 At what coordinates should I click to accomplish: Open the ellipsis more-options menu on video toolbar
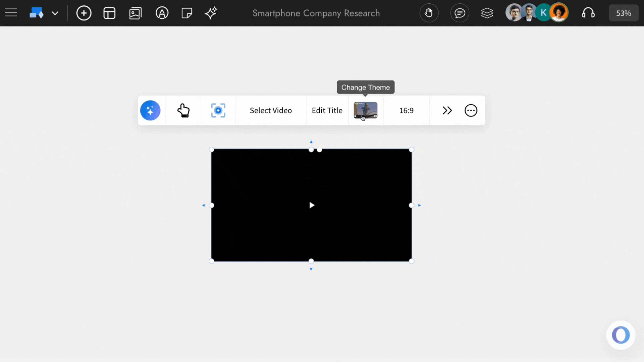pos(471,110)
